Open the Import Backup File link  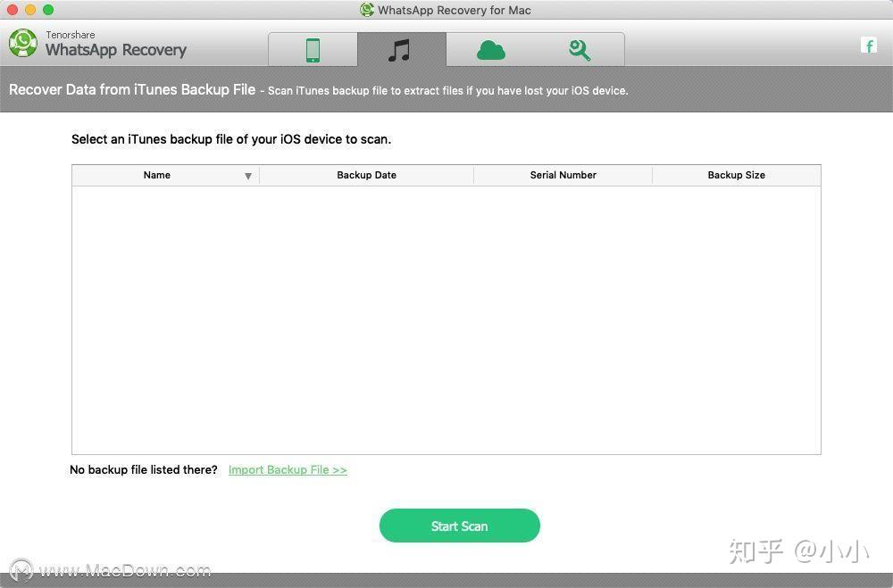(288, 469)
